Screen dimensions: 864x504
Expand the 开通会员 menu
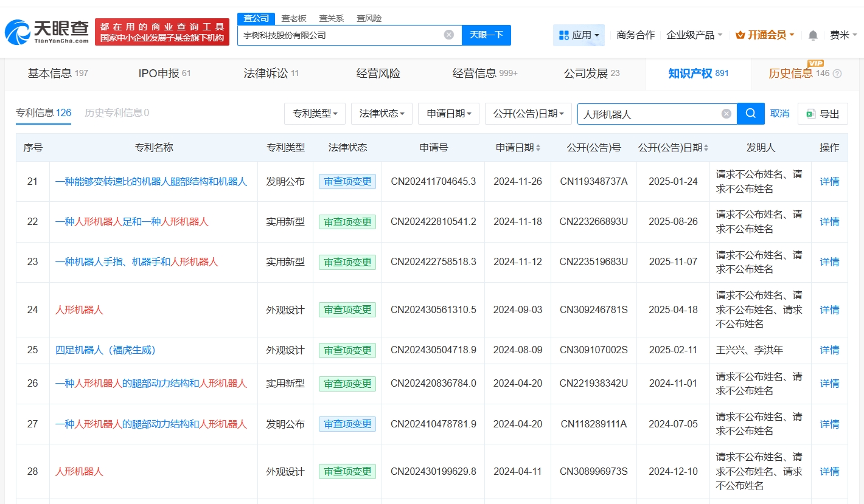[765, 35]
